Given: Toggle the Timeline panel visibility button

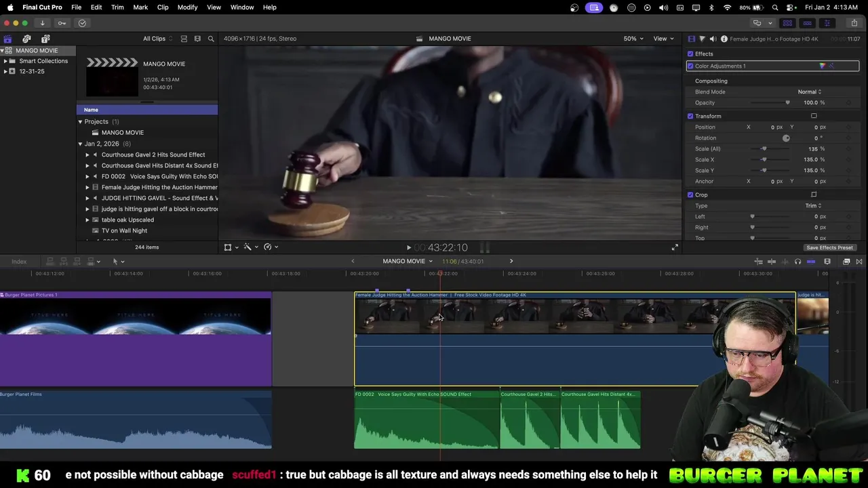Looking at the screenshot, I should pos(807,23).
